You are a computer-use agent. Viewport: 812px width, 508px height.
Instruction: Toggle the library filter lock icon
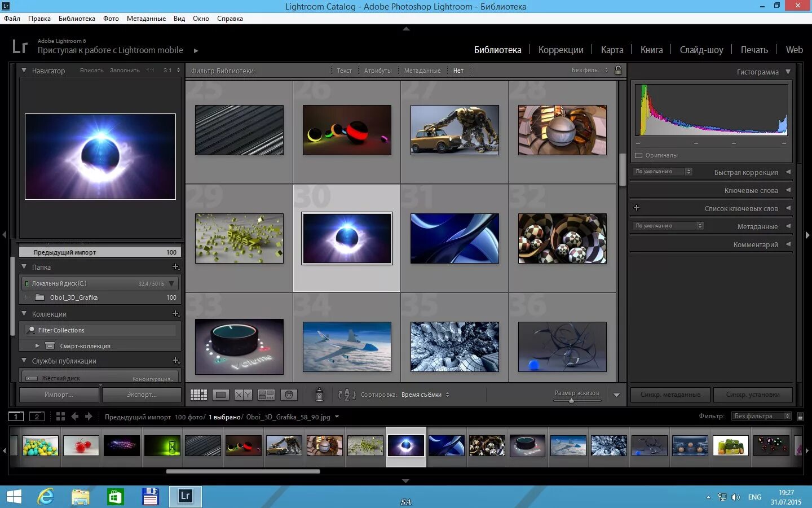tap(618, 70)
